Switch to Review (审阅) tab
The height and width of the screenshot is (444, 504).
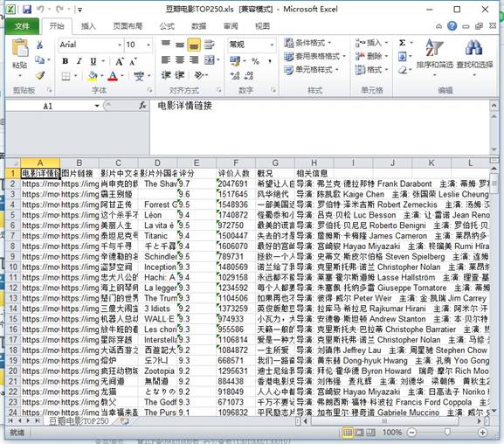231,26
